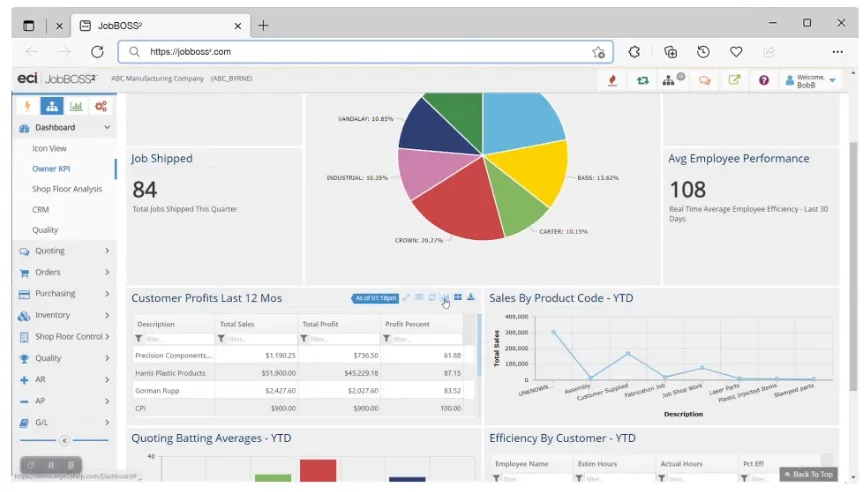Screen dimensions: 864x492
Task: Open the browser three-dot menu
Action: coord(838,52)
